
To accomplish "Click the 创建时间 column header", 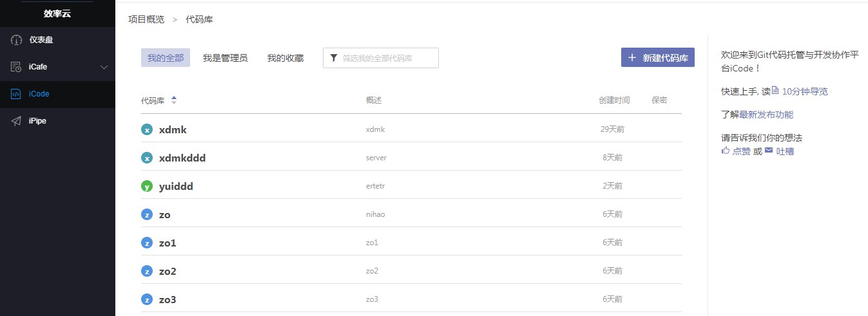I will pyautogui.click(x=614, y=100).
